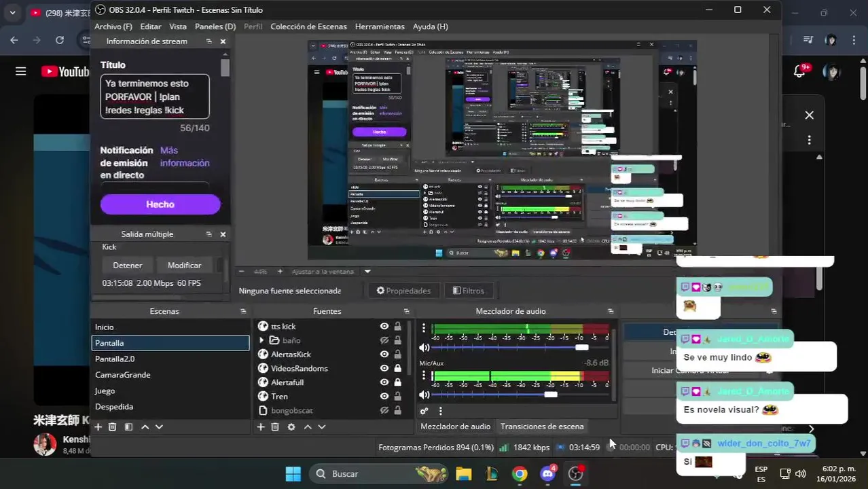This screenshot has height=489, width=868.
Task: Undock the Información de stream panel
Action: click(209, 41)
